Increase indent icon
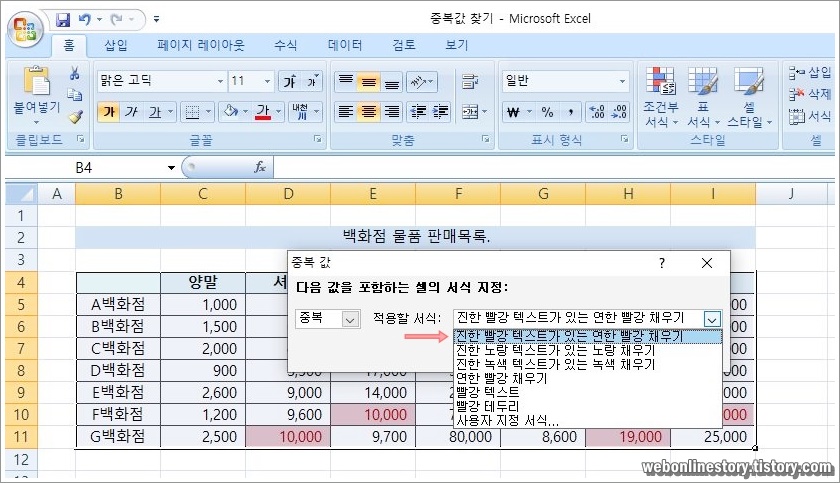Viewport: 840px width, 483px height. tap(440, 111)
